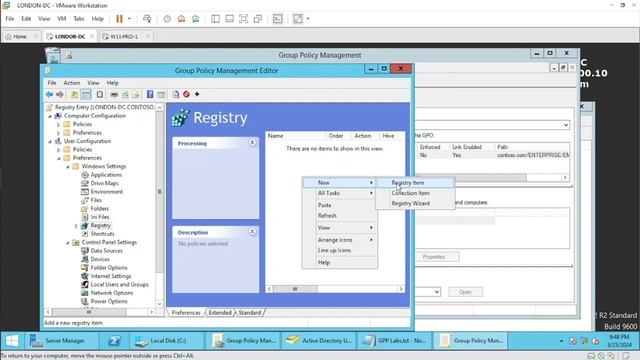Screen dimensions: 640x360
Task: Select Internet Settings in the tree
Action: (111, 276)
